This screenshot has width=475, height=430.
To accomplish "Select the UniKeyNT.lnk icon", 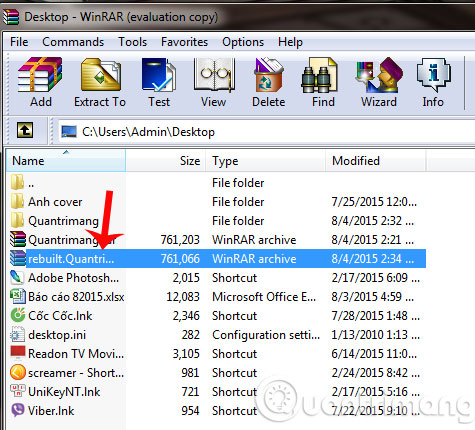I will (x=18, y=391).
